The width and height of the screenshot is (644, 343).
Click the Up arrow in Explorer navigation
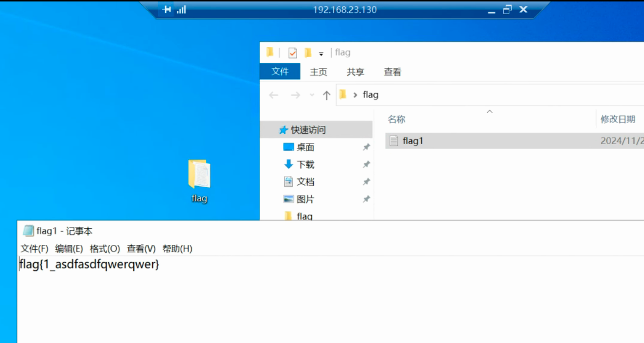(x=326, y=96)
